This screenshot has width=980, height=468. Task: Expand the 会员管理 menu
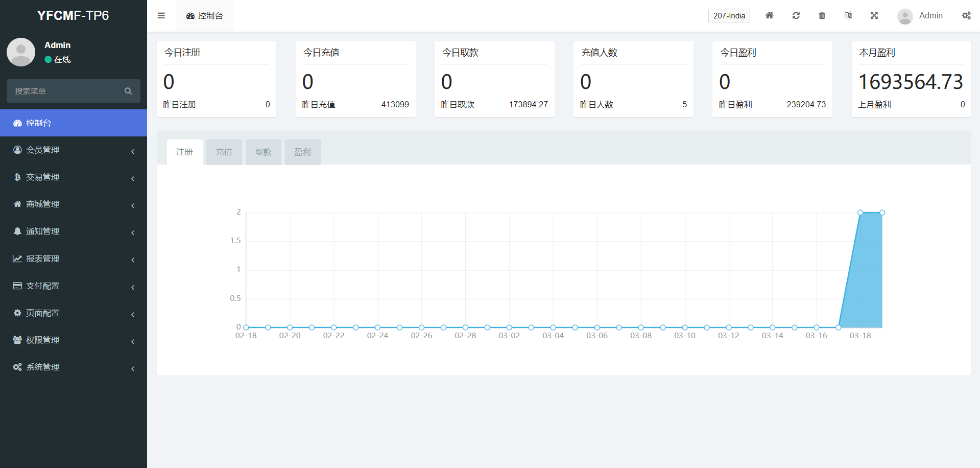[74, 150]
